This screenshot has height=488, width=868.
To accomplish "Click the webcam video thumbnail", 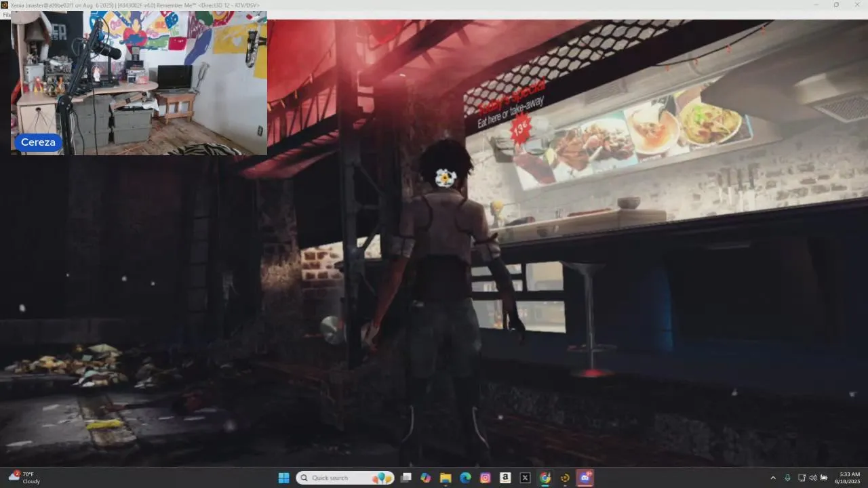I will click(x=139, y=83).
